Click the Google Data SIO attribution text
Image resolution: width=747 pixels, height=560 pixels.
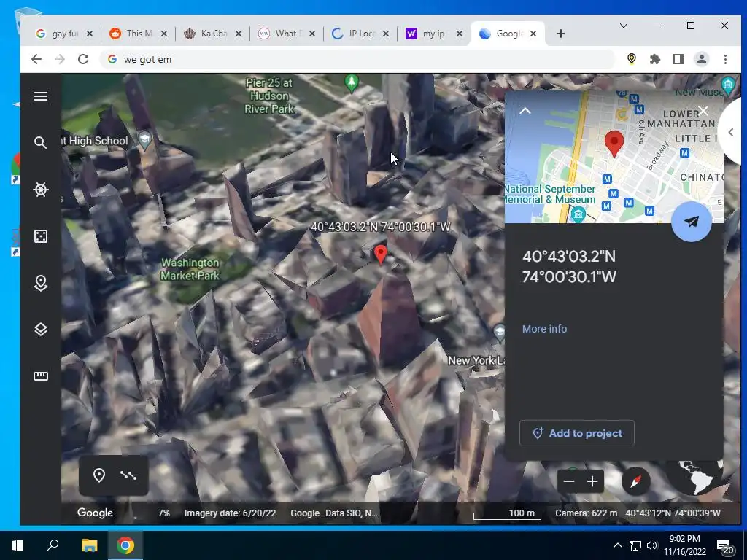333,513
